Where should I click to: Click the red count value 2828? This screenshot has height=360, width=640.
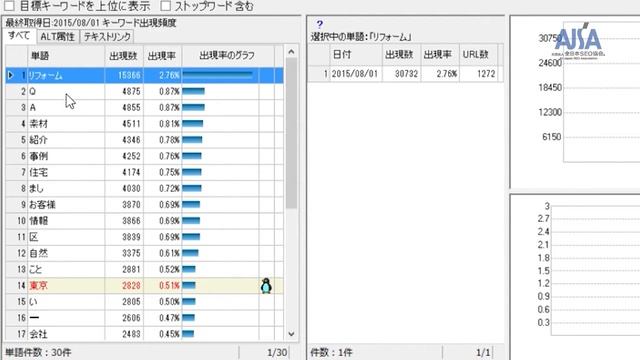pos(131,286)
